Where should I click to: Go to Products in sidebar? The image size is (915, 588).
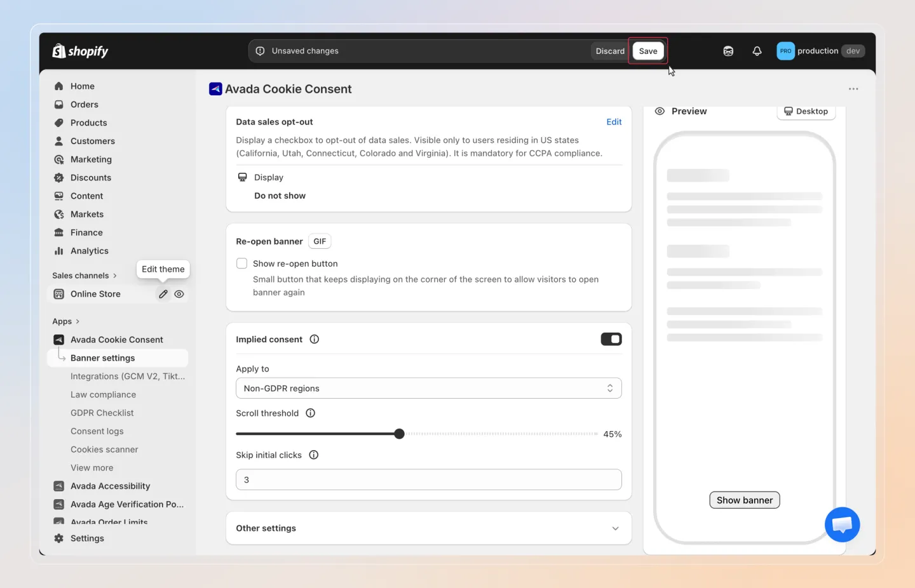point(88,123)
